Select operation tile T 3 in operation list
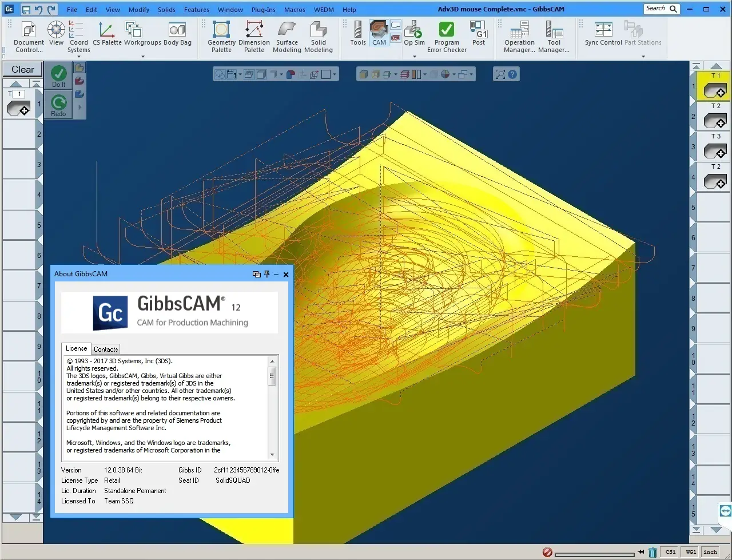Viewport: 732px width, 560px height. pos(715,146)
